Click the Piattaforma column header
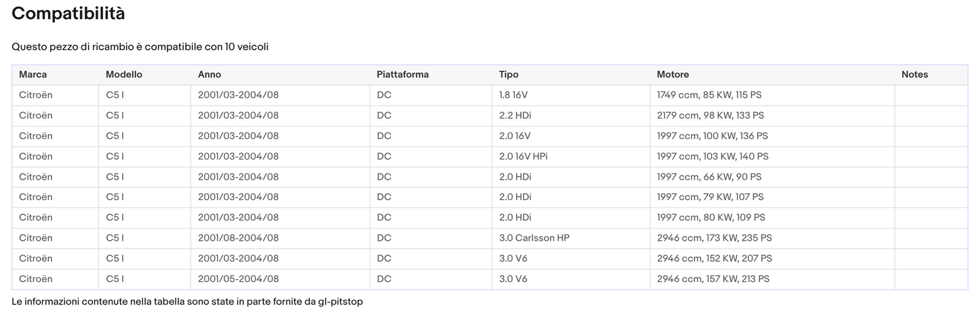Screen dimensions: 980x320 click(x=403, y=75)
